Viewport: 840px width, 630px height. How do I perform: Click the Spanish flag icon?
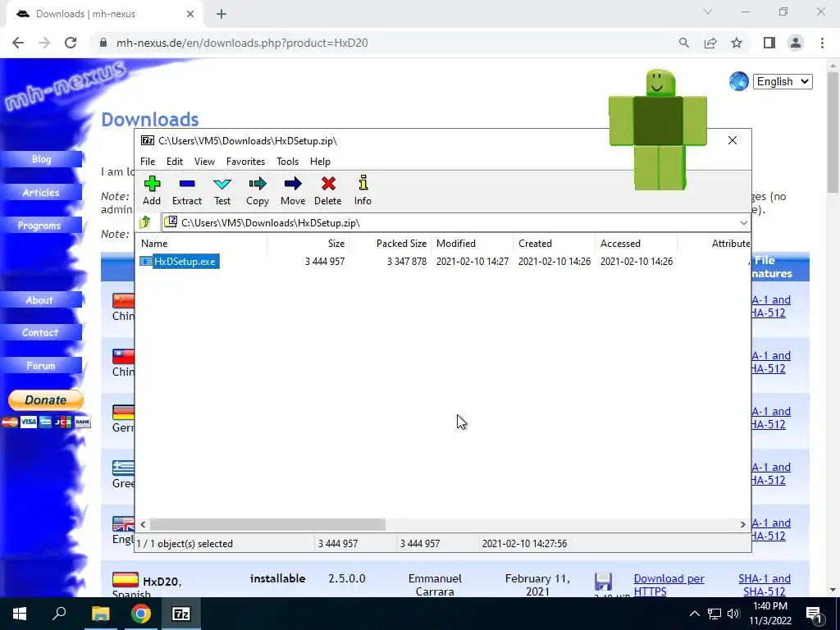click(x=126, y=580)
